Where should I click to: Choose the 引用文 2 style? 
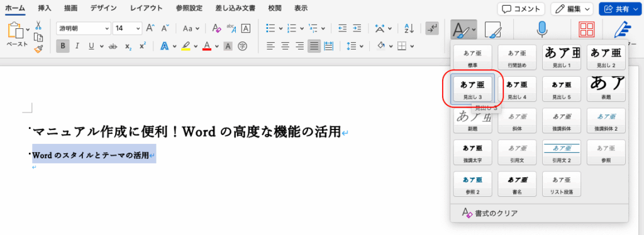562,152
